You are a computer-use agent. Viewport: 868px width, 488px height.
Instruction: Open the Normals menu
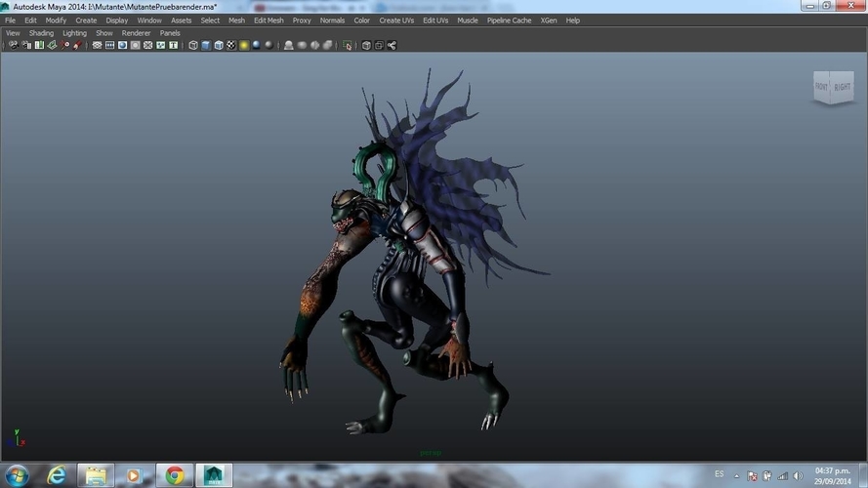click(x=332, y=20)
